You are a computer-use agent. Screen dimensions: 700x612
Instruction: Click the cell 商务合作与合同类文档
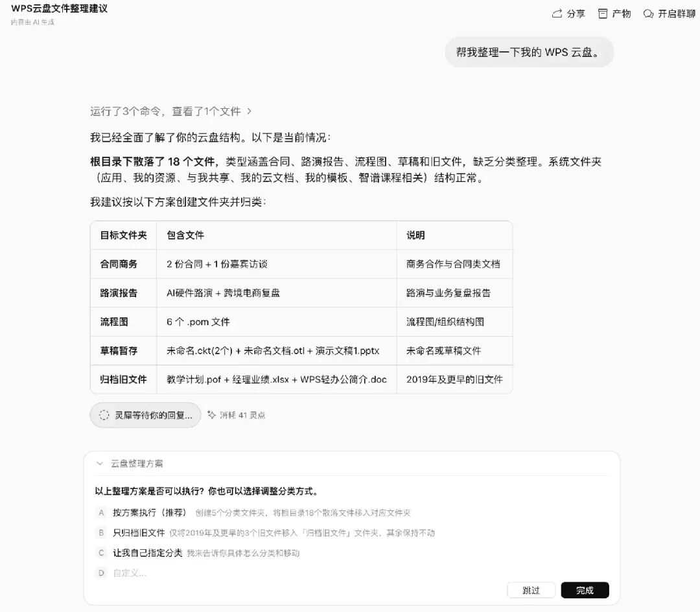point(453,264)
